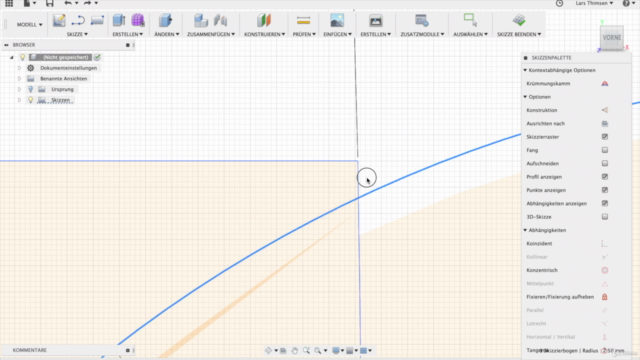Click the 3D print make icon
Screen dimensions: 640x360
376,20
